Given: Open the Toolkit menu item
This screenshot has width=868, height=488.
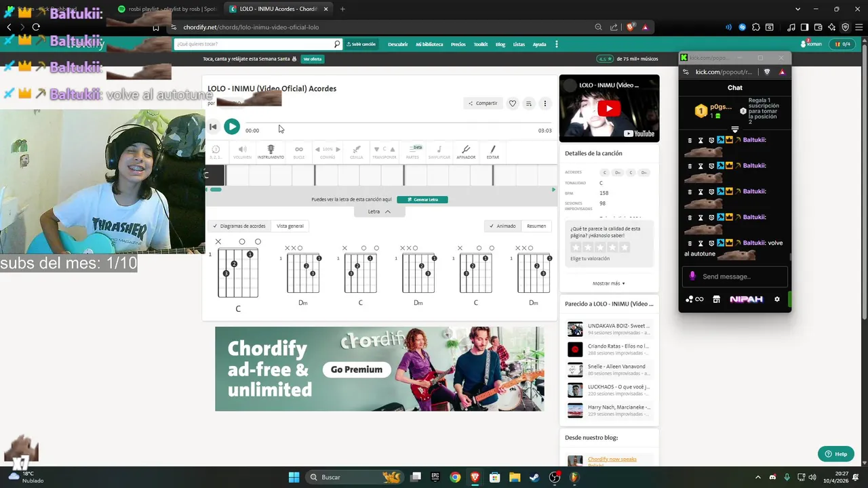Looking at the screenshot, I should [x=481, y=44].
